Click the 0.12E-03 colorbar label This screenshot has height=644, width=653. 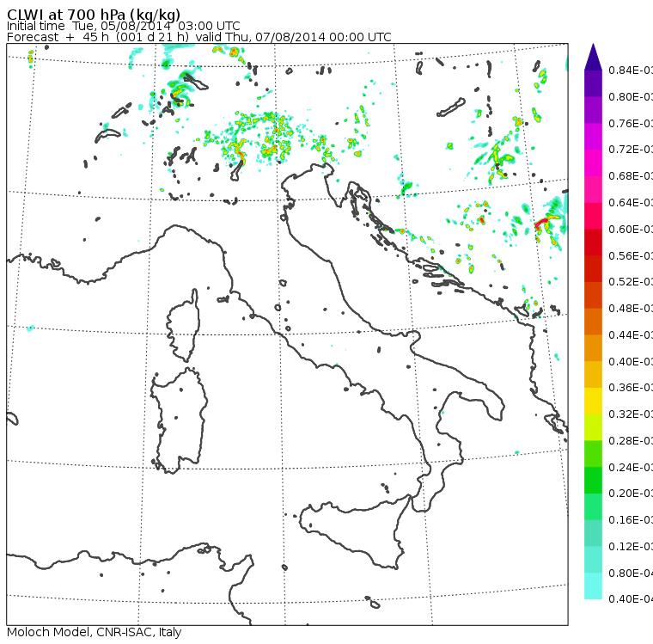(x=631, y=547)
